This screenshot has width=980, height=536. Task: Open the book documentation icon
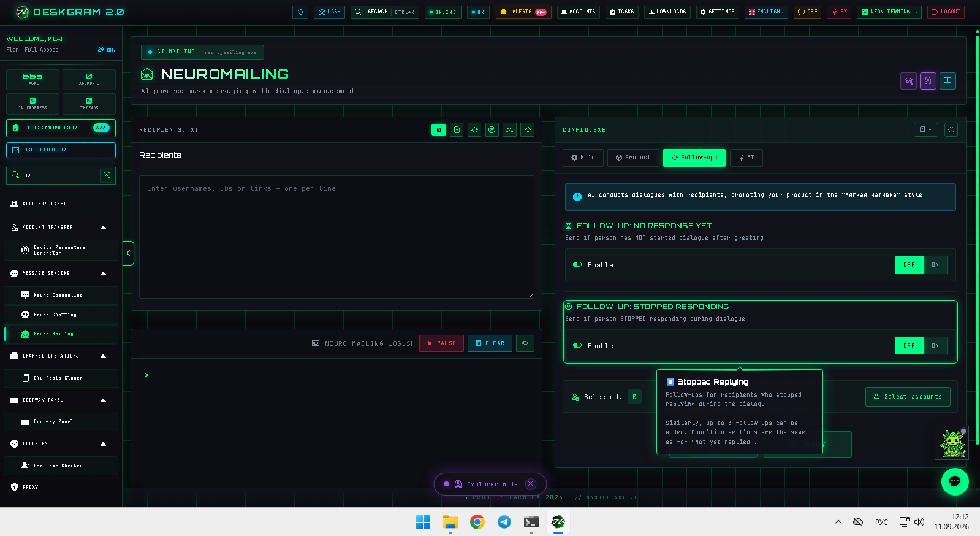948,81
